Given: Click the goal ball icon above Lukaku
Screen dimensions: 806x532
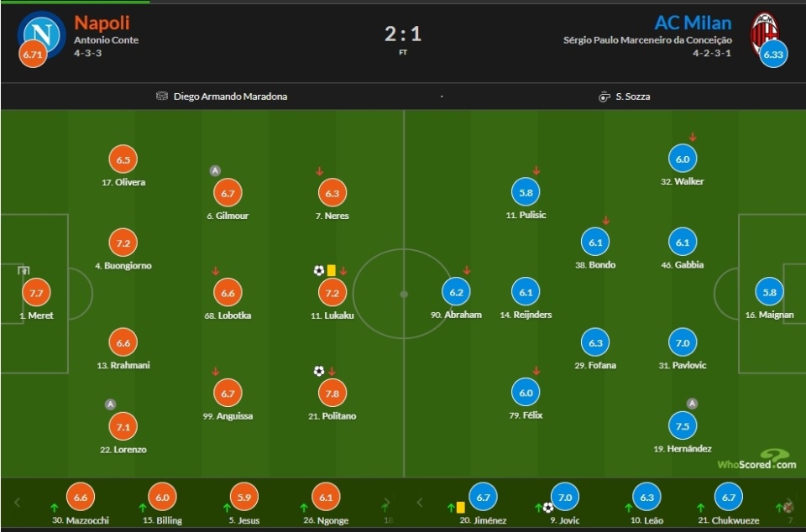Looking at the screenshot, I should coord(319,270).
